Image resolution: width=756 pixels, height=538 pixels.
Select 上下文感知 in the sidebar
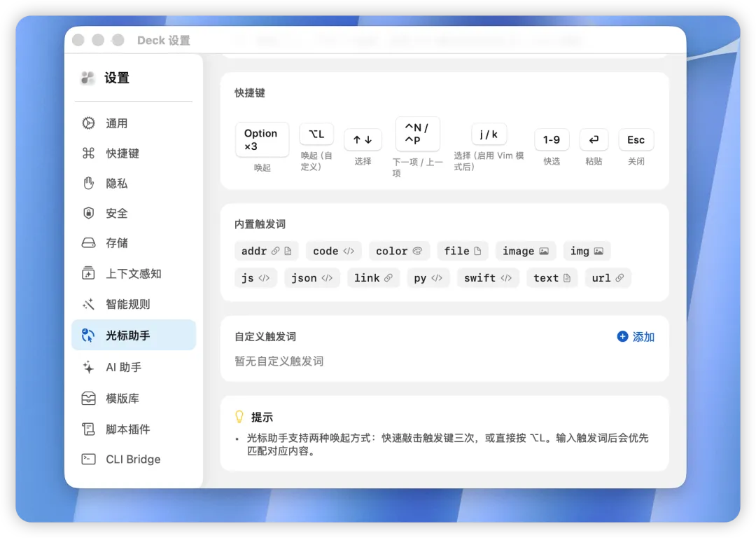point(134,274)
